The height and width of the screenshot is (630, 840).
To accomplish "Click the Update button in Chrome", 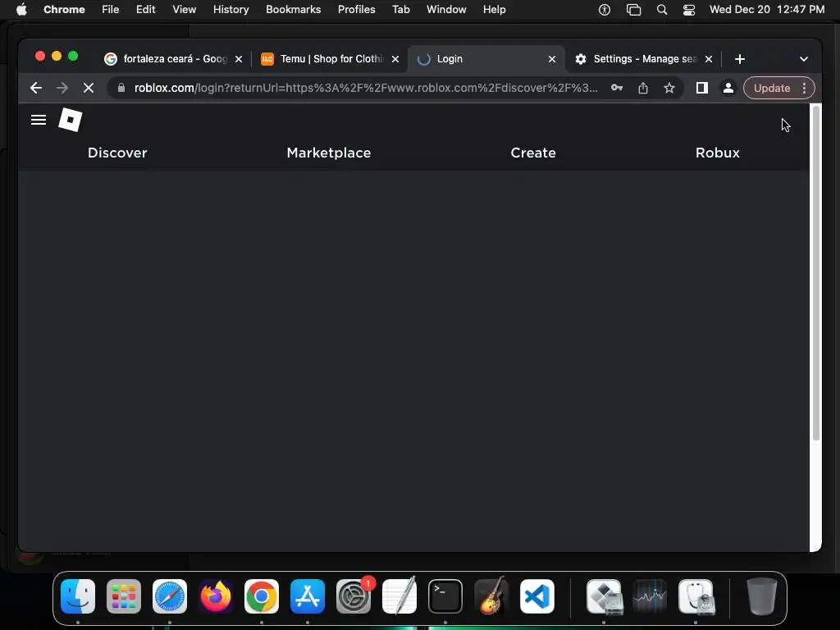I will coord(771,88).
